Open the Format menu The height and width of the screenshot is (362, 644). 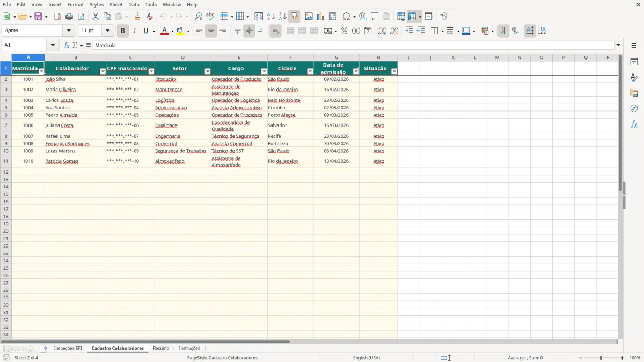click(75, 4)
